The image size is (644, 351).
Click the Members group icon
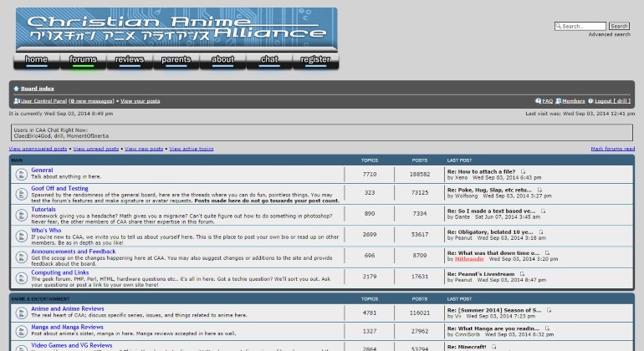pos(558,100)
